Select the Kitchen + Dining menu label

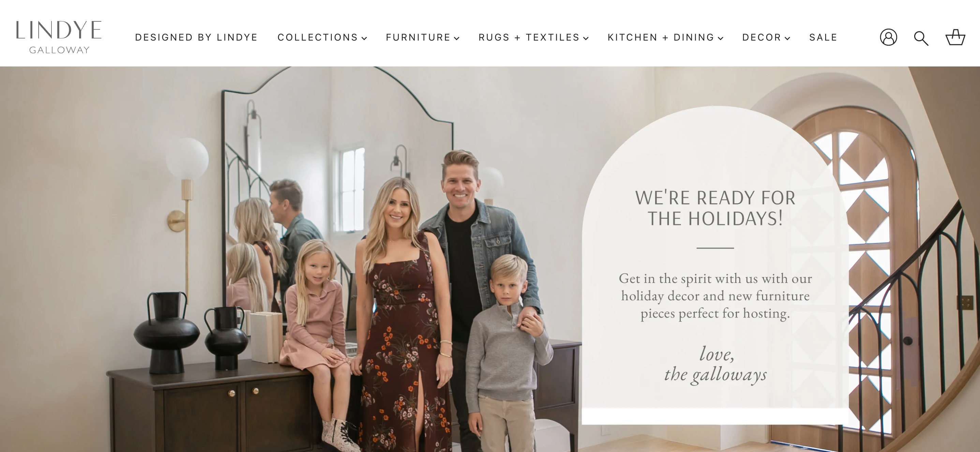(661, 37)
